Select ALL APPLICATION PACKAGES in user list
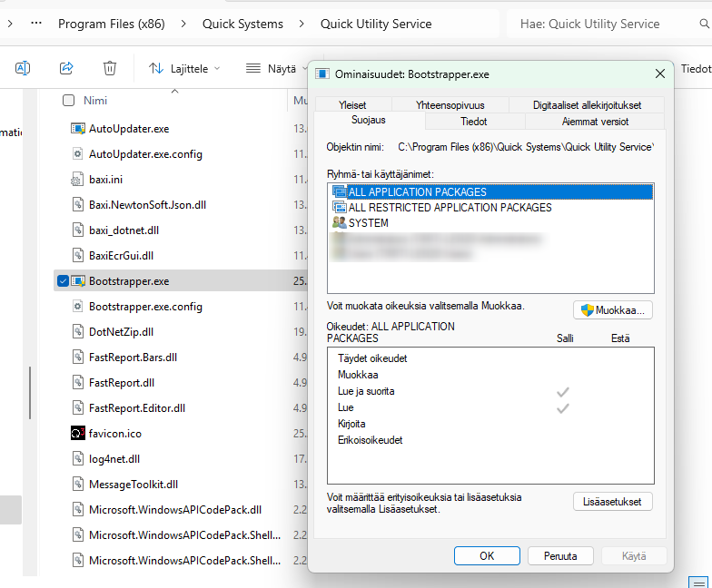This screenshot has width=712, height=588. pos(492,192)
